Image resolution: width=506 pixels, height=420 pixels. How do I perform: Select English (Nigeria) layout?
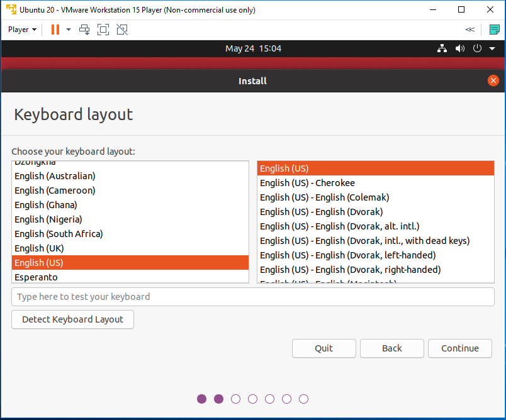(130, 219)
